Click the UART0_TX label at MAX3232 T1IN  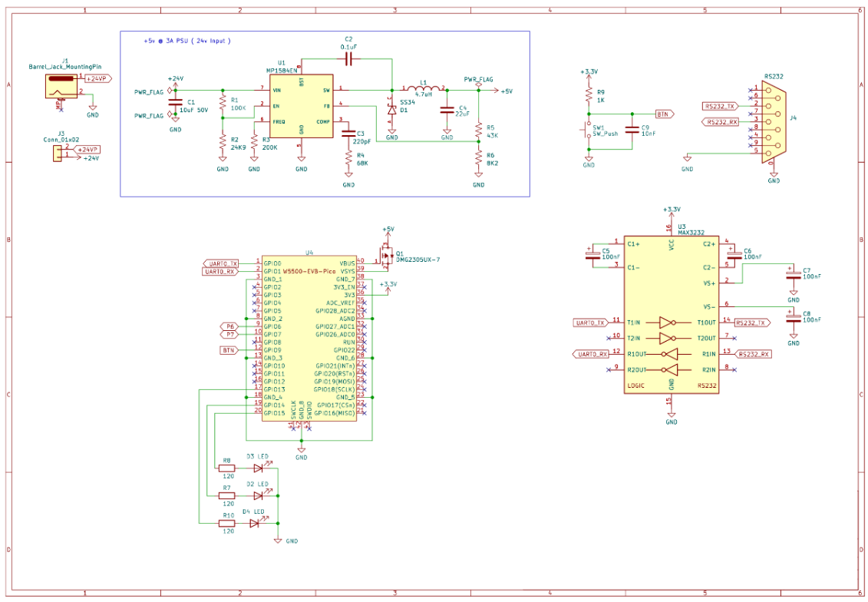point(591,322)
